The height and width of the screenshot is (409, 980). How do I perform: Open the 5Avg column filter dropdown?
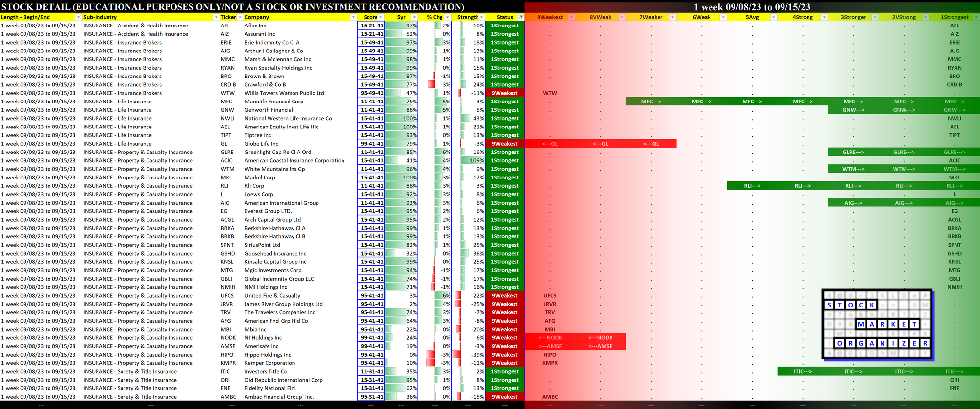[774, 17]
